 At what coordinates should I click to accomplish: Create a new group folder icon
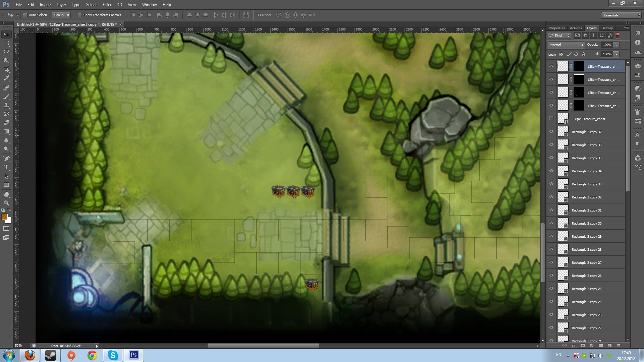click(x=600, y=346)
